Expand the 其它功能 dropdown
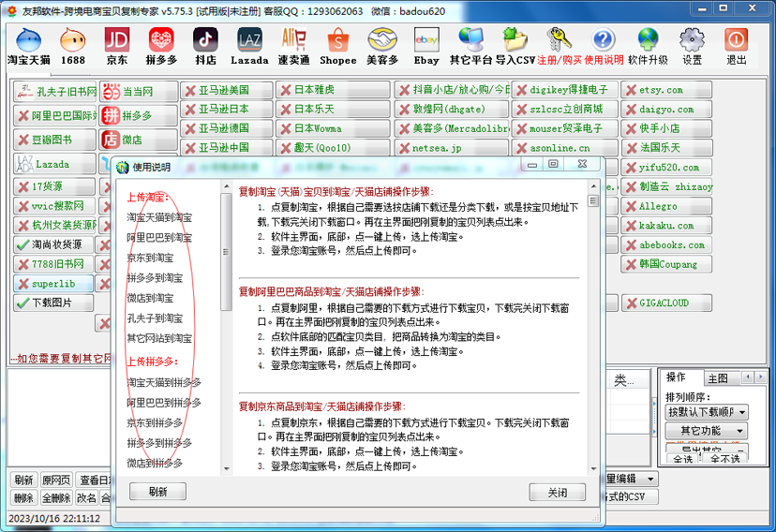The width and height of the screenshot is (776, 532). click(707, 431)
